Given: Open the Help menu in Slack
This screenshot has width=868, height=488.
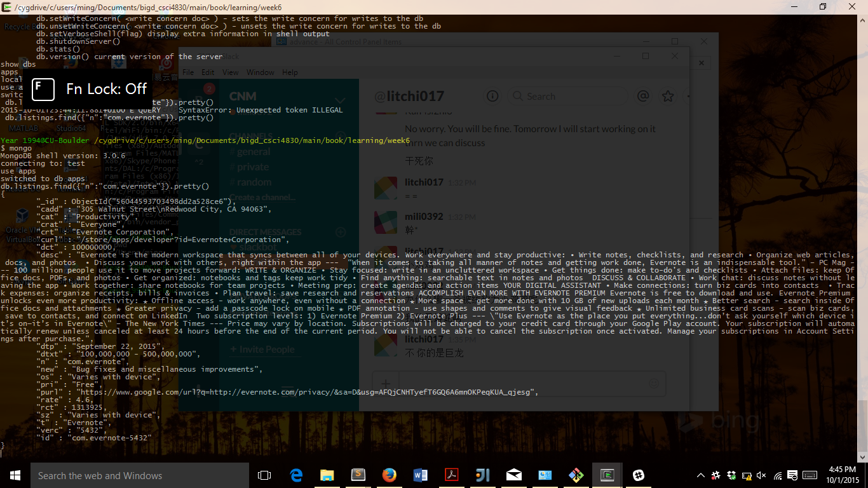Looking at the screenshot, I should [290, 72].
